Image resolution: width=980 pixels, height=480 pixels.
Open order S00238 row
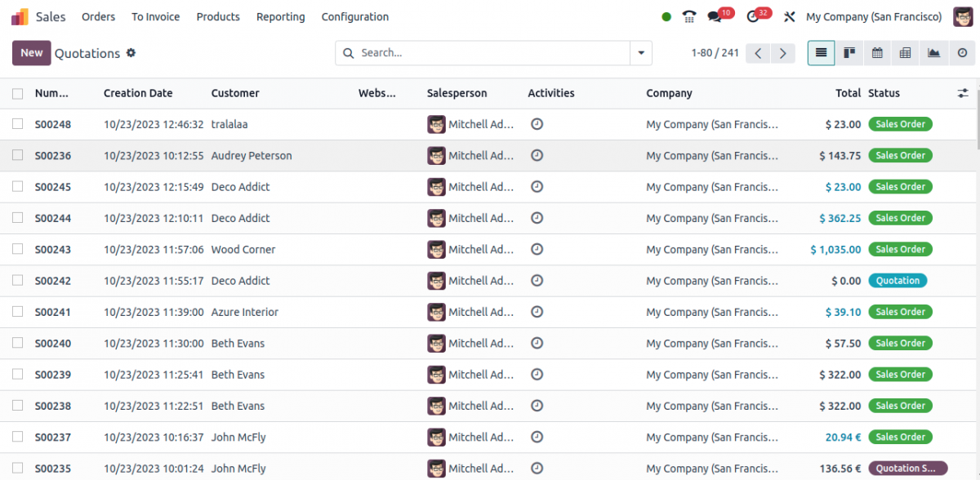(490, 406)
